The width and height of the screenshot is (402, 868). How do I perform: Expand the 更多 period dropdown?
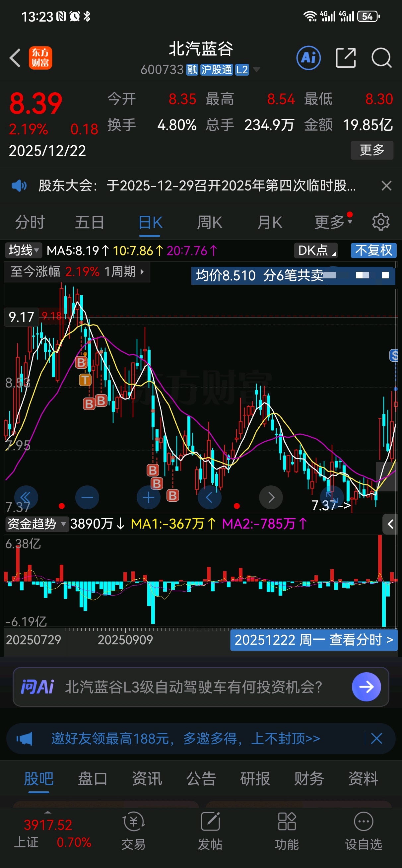click(333, 222)
